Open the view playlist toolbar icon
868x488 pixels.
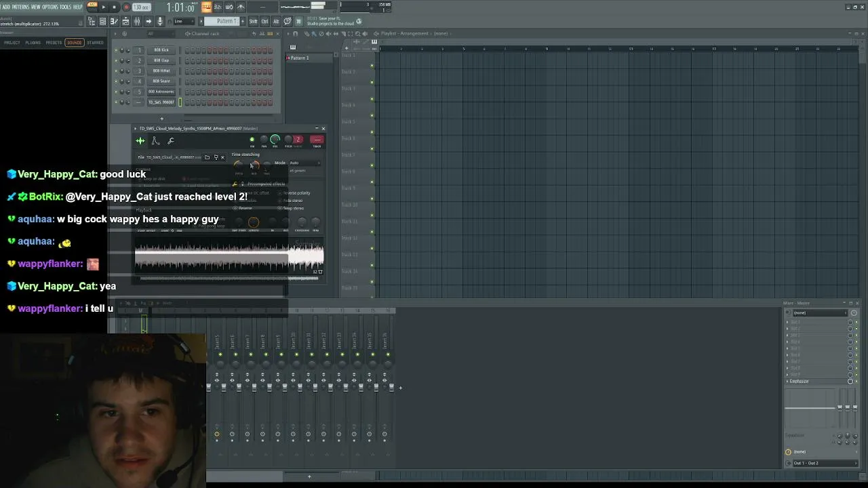click(x=103, y=21)
